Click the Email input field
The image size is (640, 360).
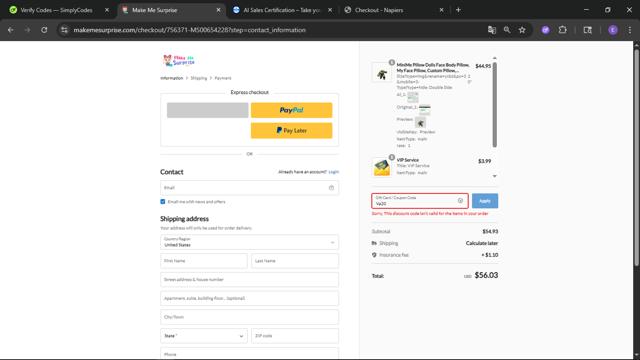click(249, 188)
